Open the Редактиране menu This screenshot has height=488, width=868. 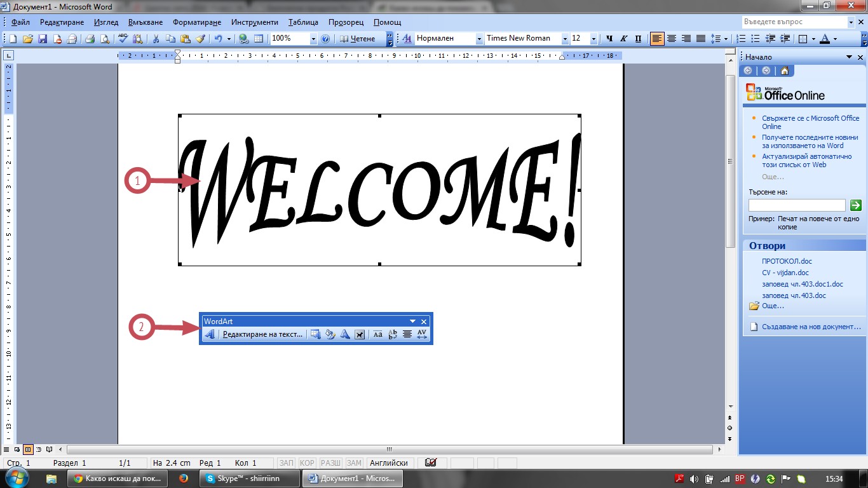coord(62,22)
